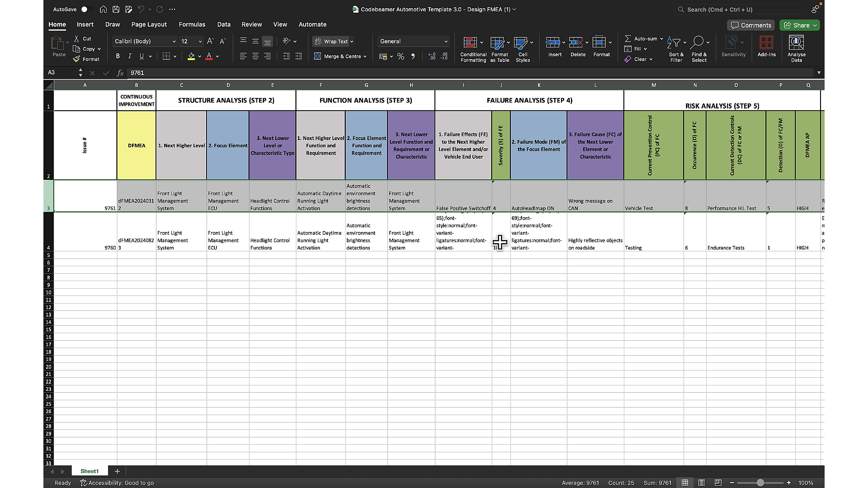Click the Insert cells icon
The width and height of the screenshot is (868, 488).
pos(552,42)
